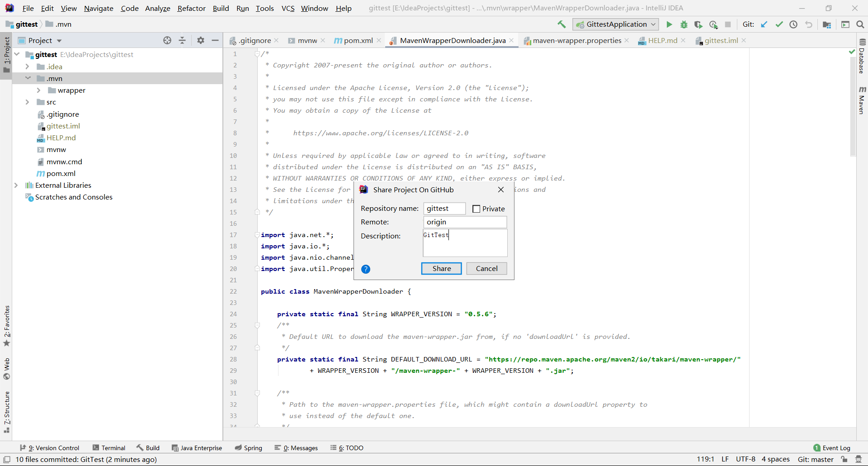
Task: Click the Cancel button
Action: tap(486, 268)
